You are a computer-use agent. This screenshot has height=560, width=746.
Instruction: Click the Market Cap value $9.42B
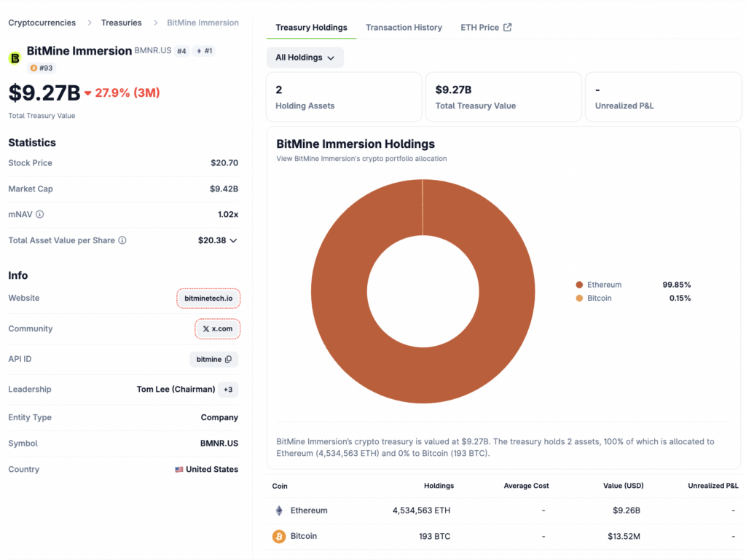224,189
